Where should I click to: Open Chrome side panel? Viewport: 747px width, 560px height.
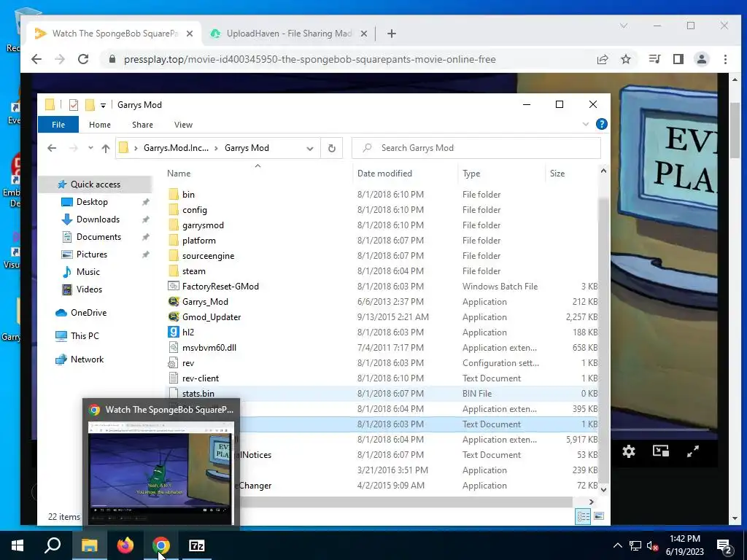tap(678, 59)
